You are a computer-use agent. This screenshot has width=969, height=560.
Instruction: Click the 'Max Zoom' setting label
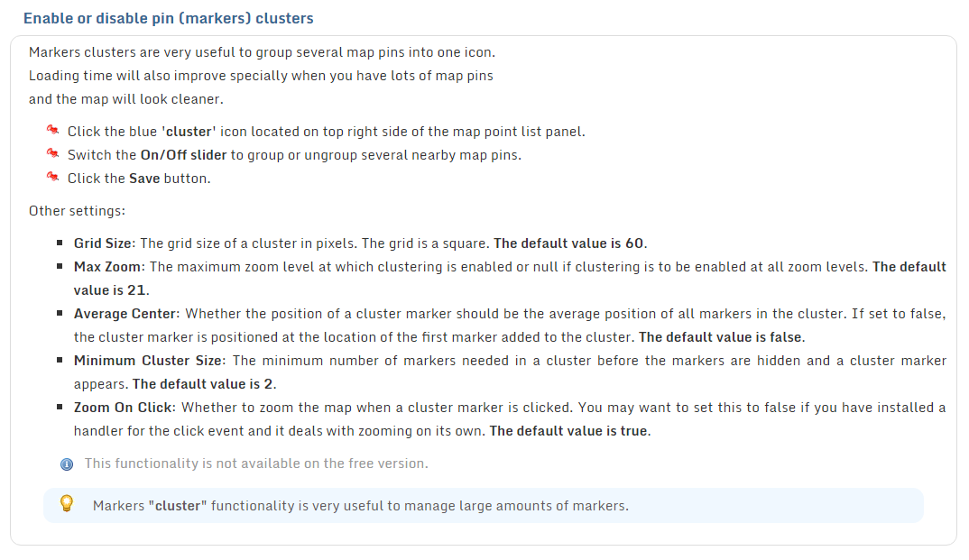107,267
